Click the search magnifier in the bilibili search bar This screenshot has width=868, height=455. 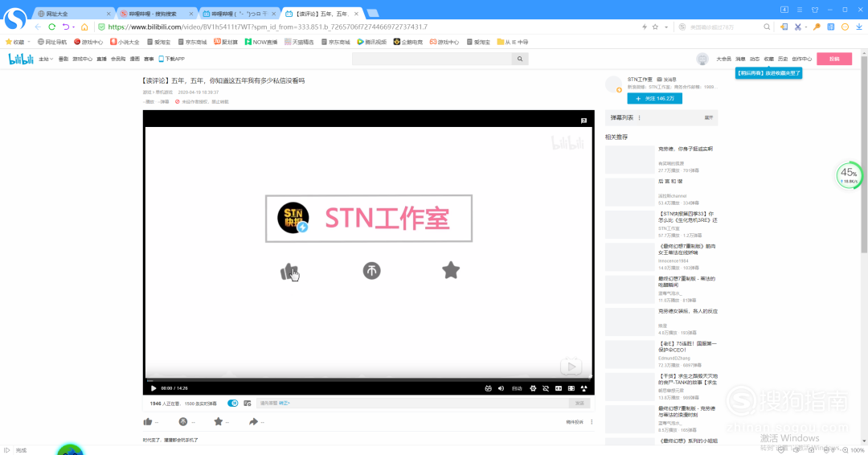click(520, 59)
